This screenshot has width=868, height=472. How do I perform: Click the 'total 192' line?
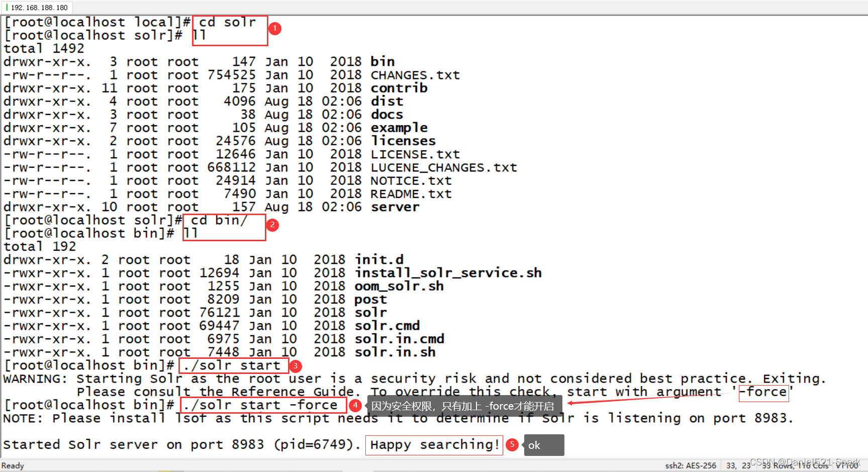40,247
